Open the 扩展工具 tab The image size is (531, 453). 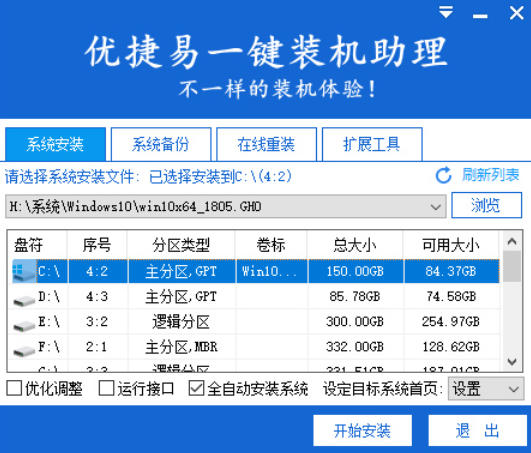(372, 144)
